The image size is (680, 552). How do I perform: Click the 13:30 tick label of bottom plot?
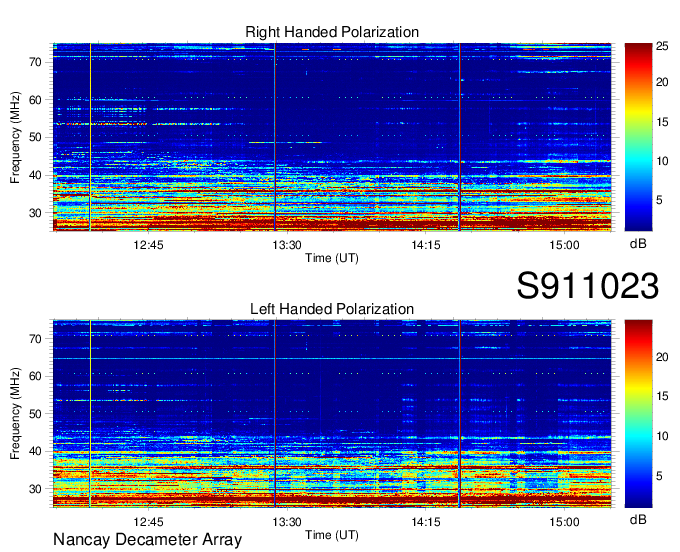pos(287,522)
